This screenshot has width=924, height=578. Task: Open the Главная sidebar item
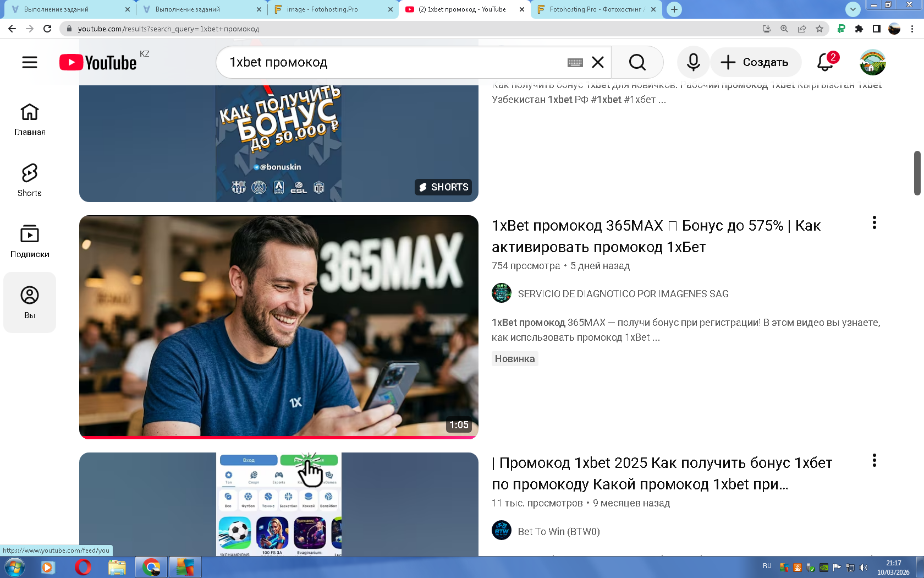(30, 119)
